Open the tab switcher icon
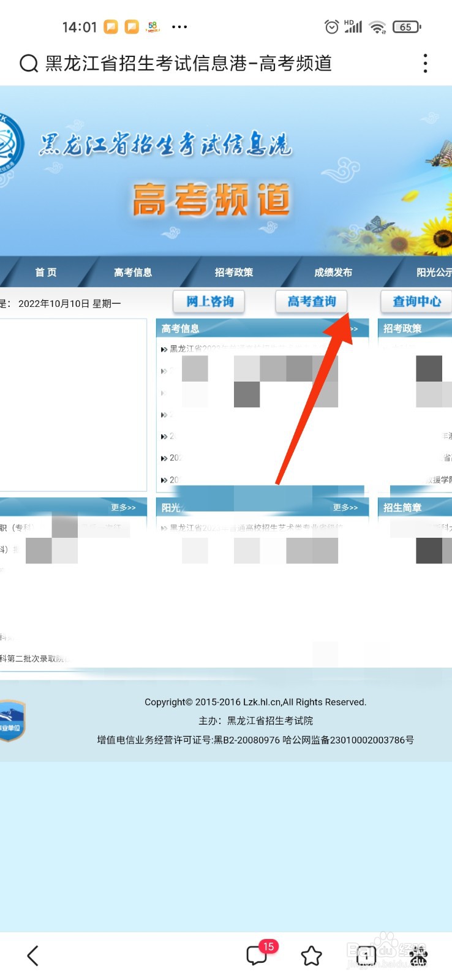 pyautogui.click(x=366, y=956)
